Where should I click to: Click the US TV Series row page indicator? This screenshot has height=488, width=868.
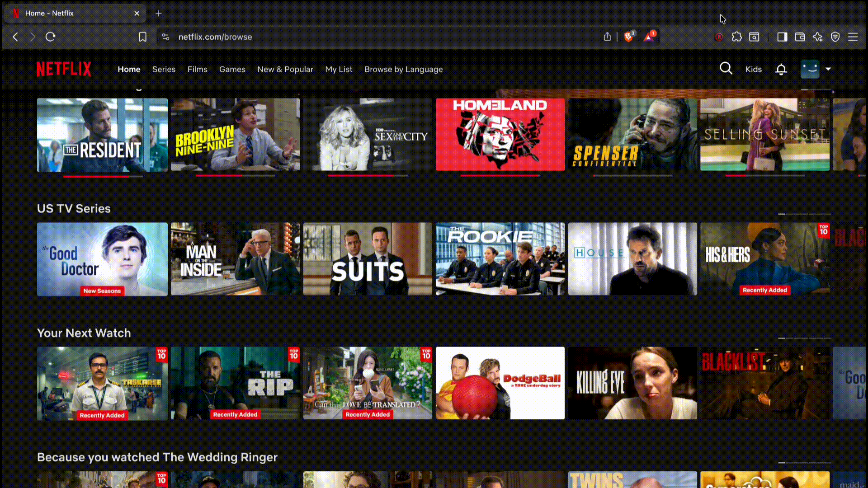click(x=805, y=214)
